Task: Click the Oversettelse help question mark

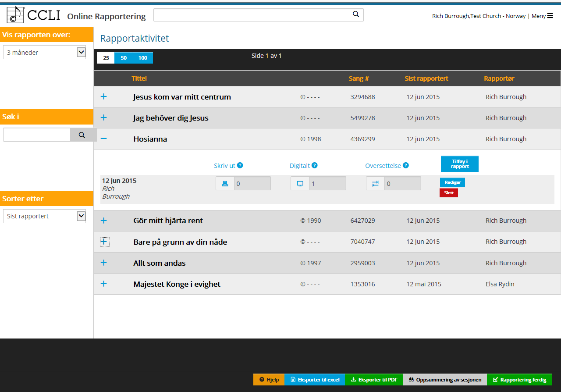Action: click(406, 165)
